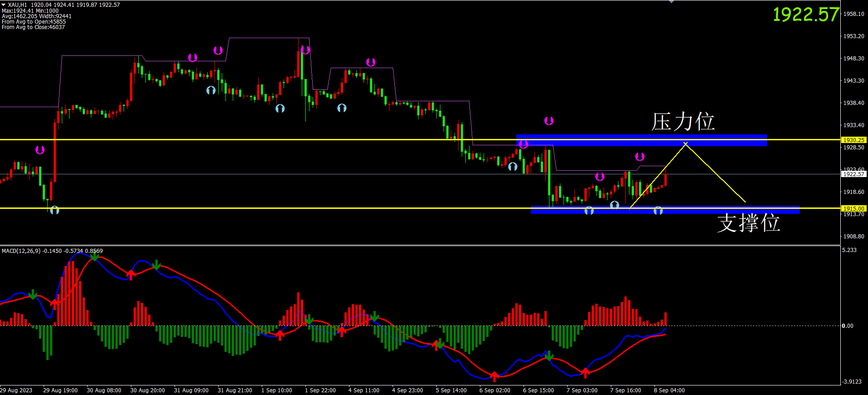
Task: Click the yellow 1915.00 price label on the axis
Action: coord(853,208)
